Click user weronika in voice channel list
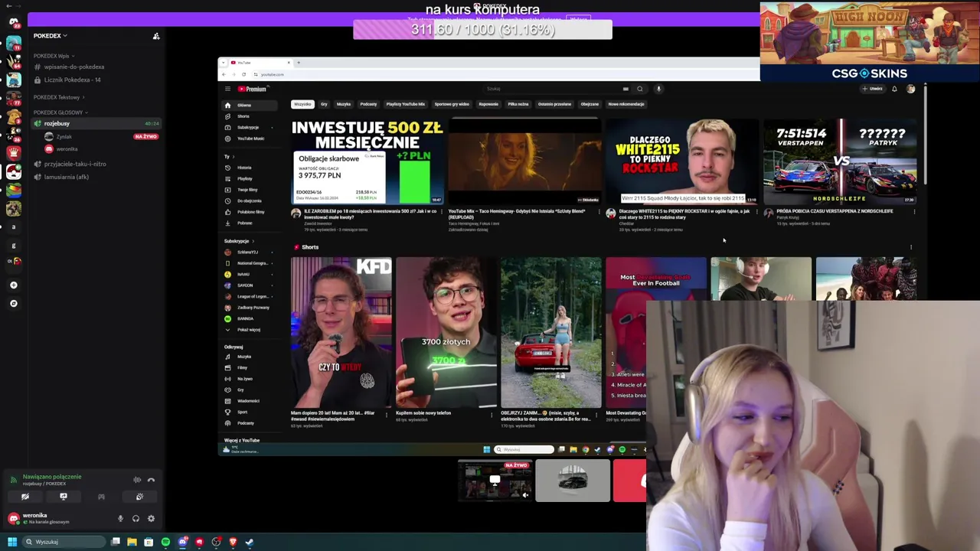 (x=67, y=149)
